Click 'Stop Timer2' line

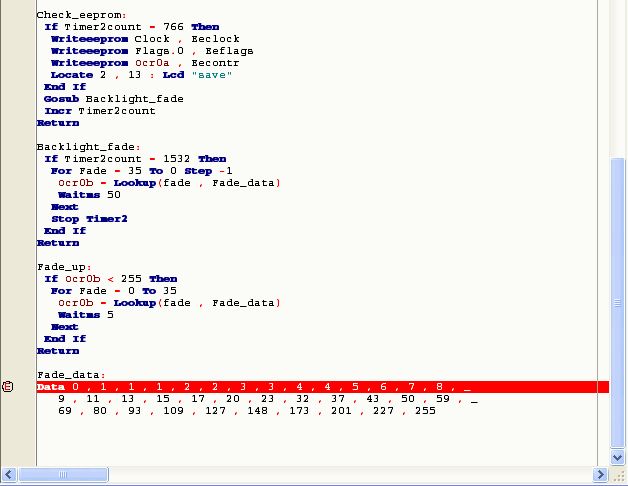coord(89,219)
